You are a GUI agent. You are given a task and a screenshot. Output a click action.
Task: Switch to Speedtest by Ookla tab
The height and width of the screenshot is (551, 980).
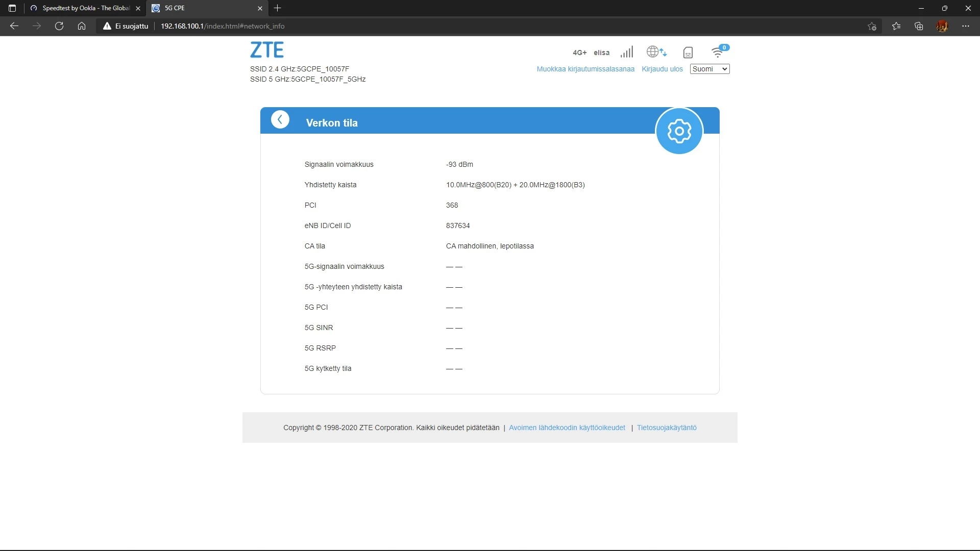pyautogui.click(x=84, y=8)
